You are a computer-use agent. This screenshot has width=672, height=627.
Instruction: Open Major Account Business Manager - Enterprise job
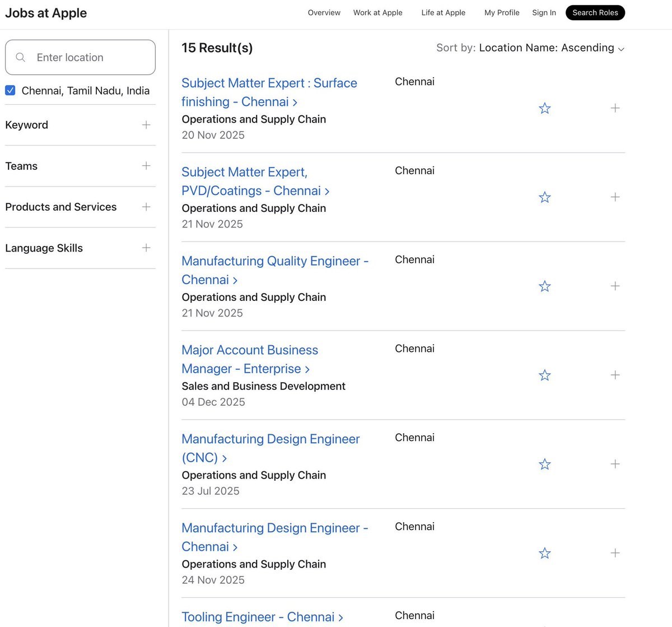click(250, 359)
